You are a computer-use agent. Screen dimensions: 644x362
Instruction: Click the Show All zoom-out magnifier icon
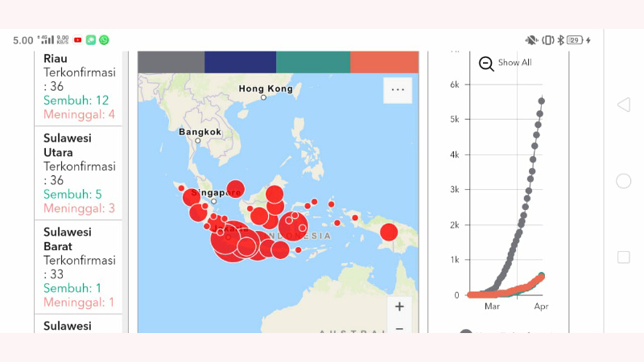[486, 64]
